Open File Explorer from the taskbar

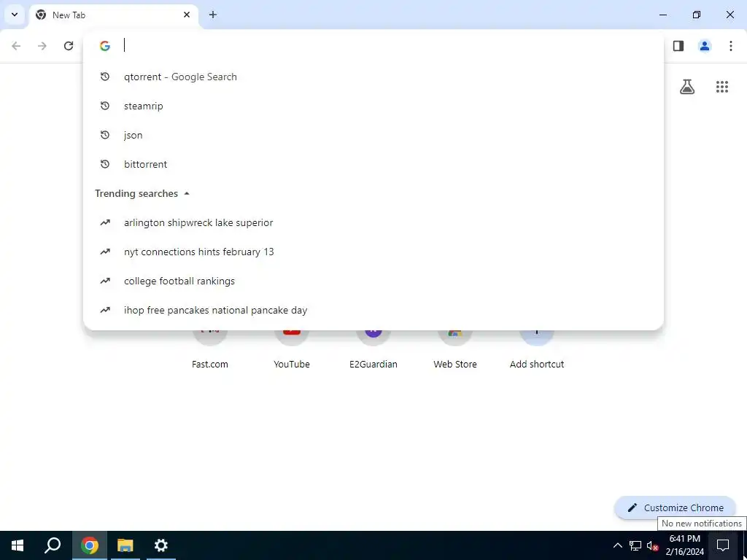tap(125, 545)
